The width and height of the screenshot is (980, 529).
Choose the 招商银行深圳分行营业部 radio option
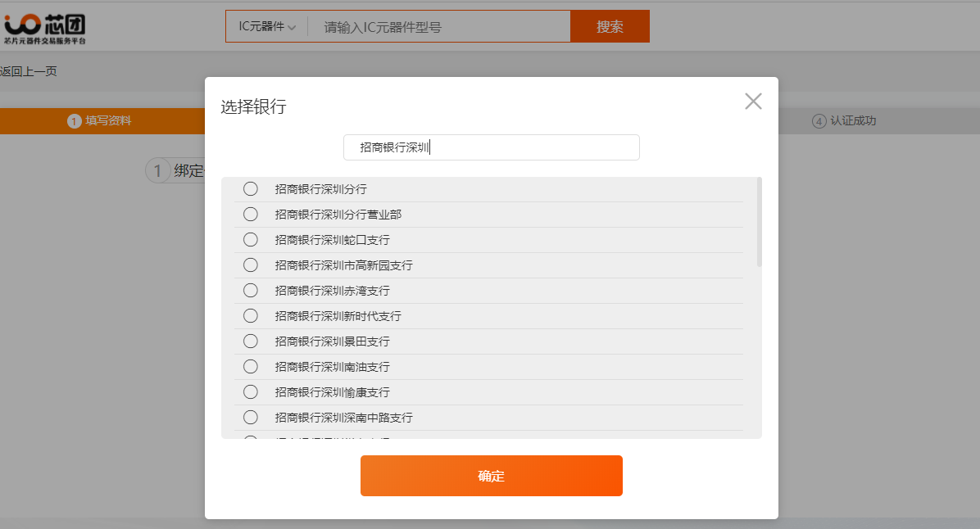[x=251, y=215]
